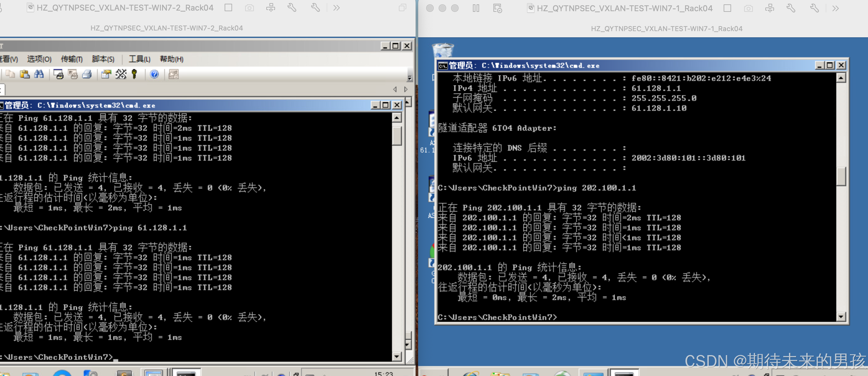Pause the WIN7-1 virtual machine

[476, 8]
